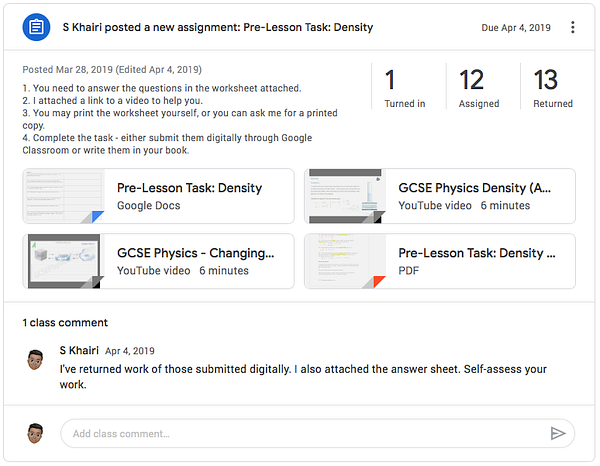View the 13 Returned students count
The width and height of the screenshot is (600, 466).
pyautogui.click(x=553, y=88)
